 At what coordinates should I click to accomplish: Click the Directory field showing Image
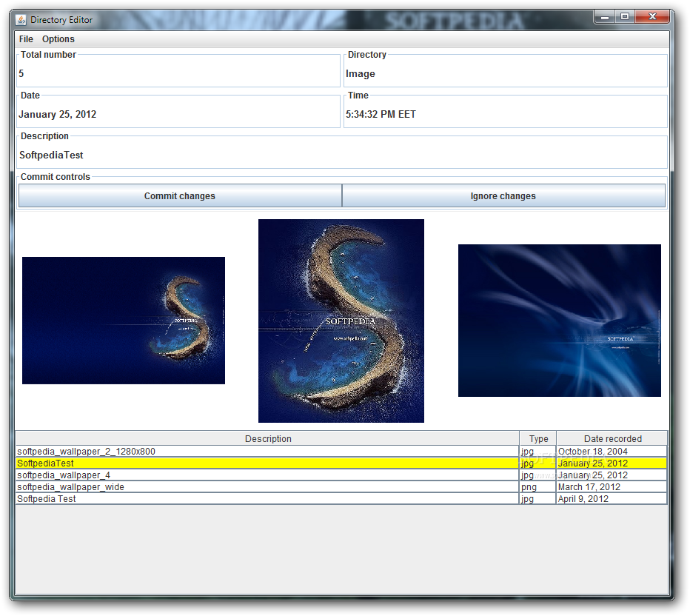coord(505,73)
